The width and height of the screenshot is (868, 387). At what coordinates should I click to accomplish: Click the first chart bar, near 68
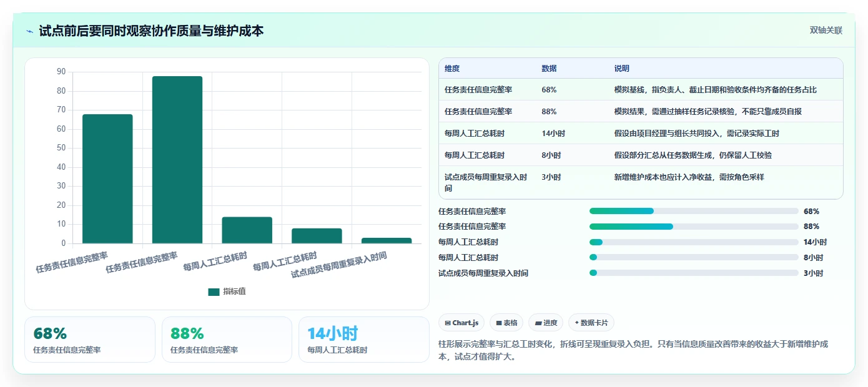coord(107,179)
